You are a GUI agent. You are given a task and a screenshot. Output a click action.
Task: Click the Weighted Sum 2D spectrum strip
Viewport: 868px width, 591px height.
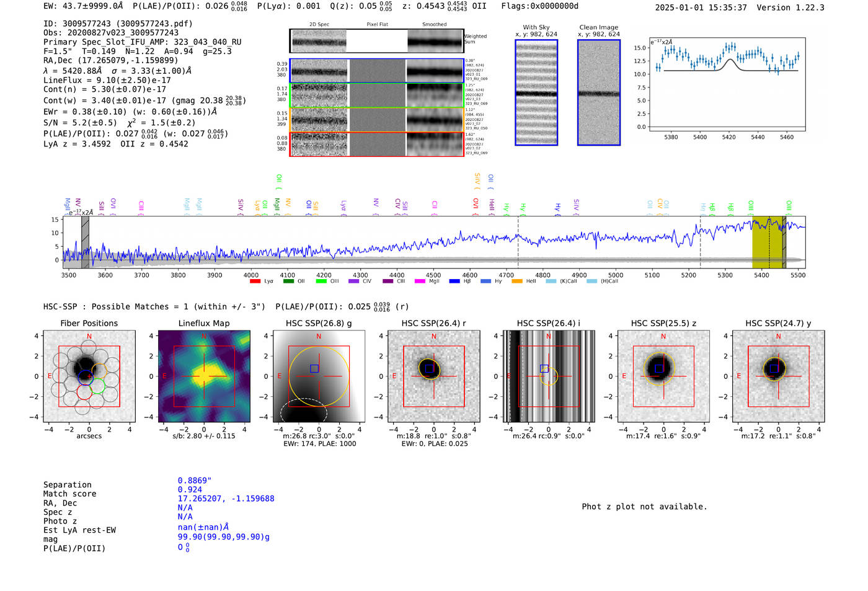coord(377,41)
